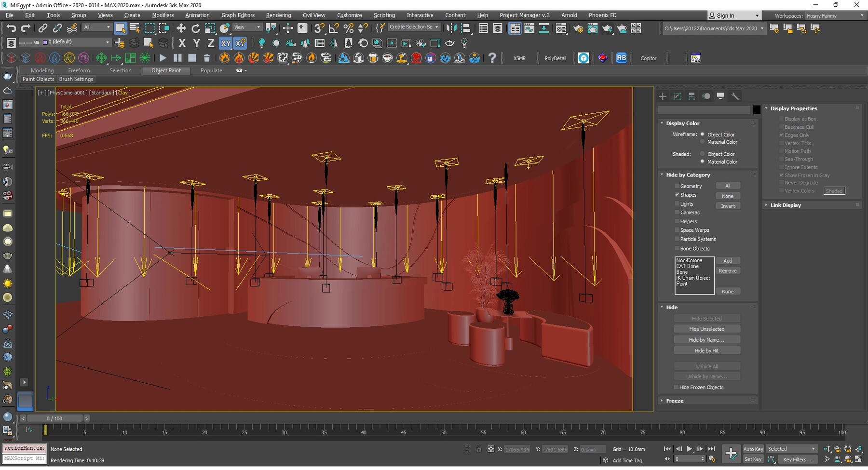Open the Utilities wrench panel
868x470 pixels.
[x=735, y=96]
